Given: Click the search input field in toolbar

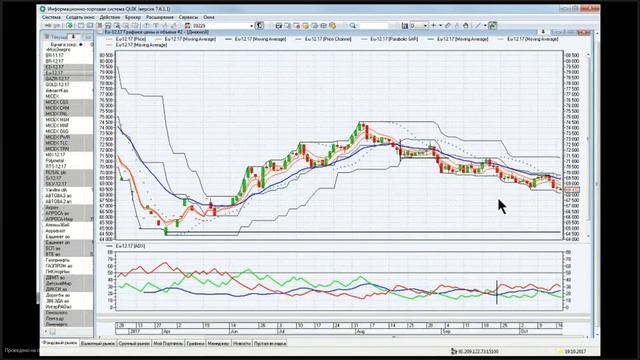Looking at the screenshot, I should click(373, 25).
